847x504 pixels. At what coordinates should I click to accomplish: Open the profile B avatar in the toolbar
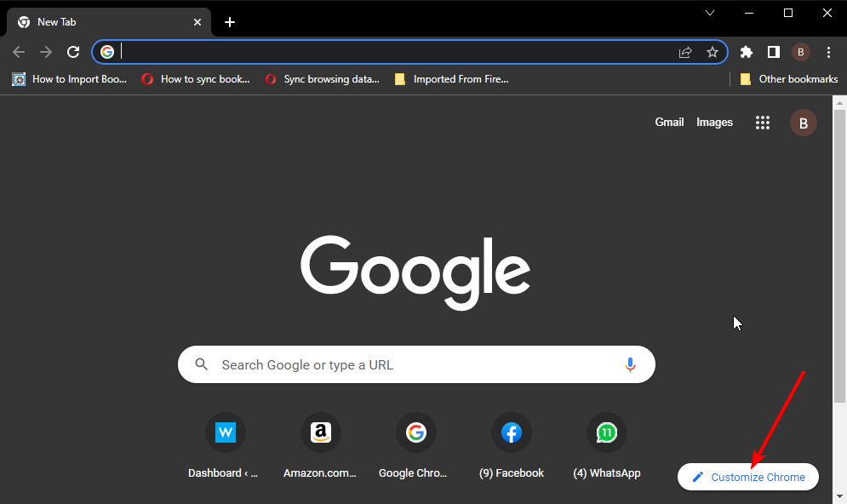click(801, 52)
